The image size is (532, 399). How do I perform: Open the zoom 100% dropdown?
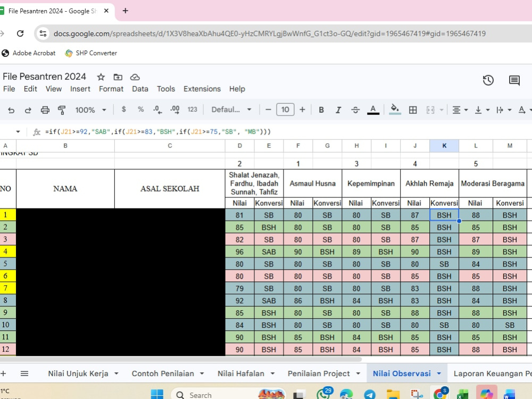(90, 110)
